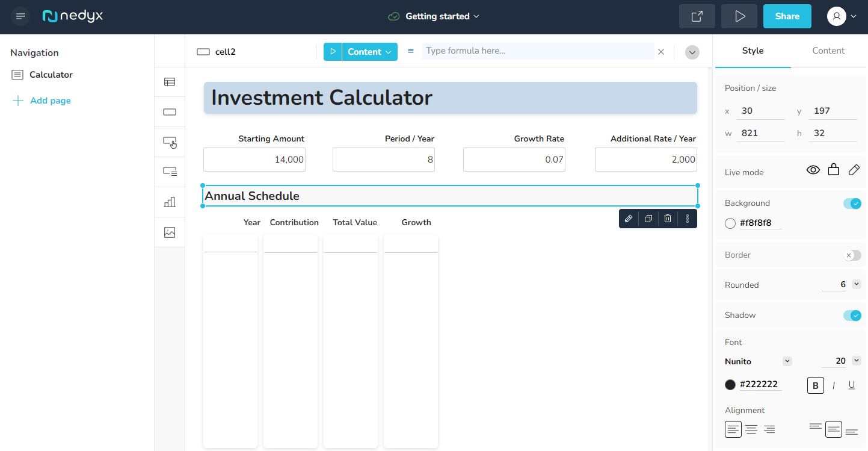The image size is (868, 451).
Task: Select the image widget icon
Action: (170, 232)
